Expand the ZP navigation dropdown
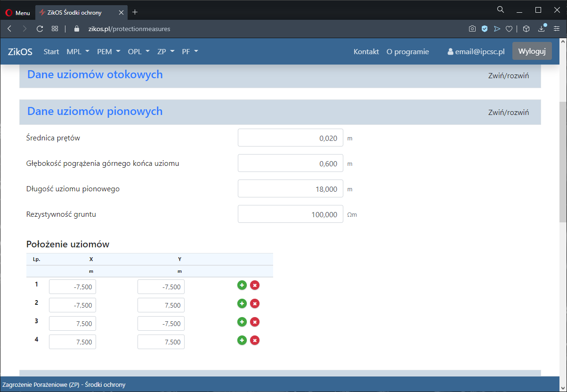Viewport: 567px width, 392px height. click(166, 52)
